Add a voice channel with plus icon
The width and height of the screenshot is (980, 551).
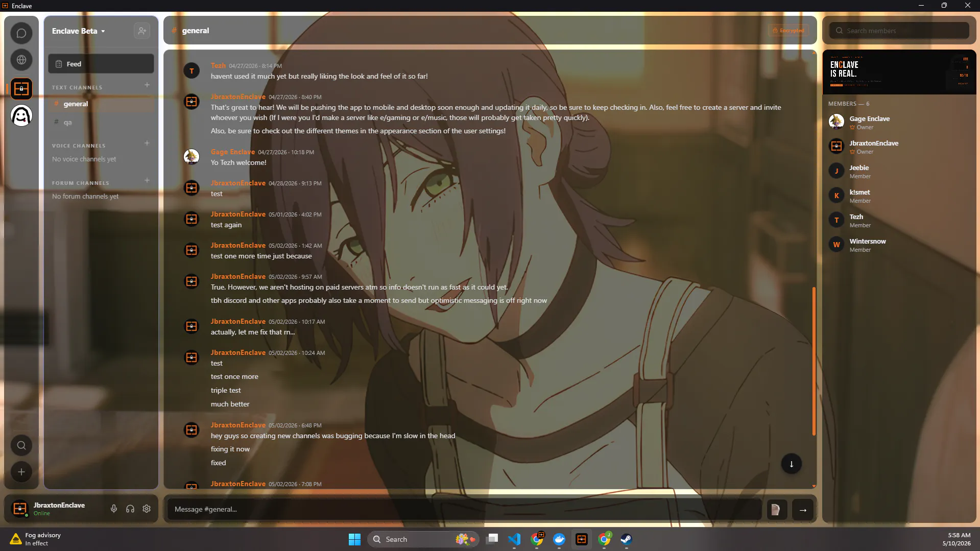[x=147, y=143]
